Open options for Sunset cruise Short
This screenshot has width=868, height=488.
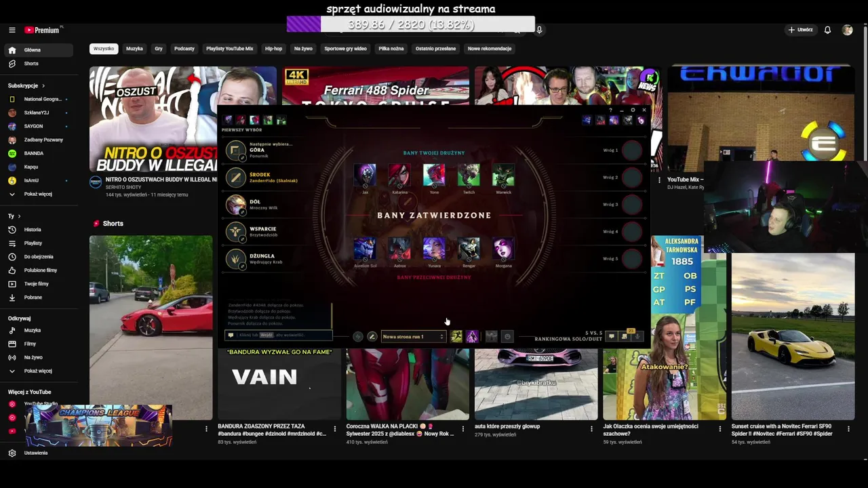(x=848, y=429)
